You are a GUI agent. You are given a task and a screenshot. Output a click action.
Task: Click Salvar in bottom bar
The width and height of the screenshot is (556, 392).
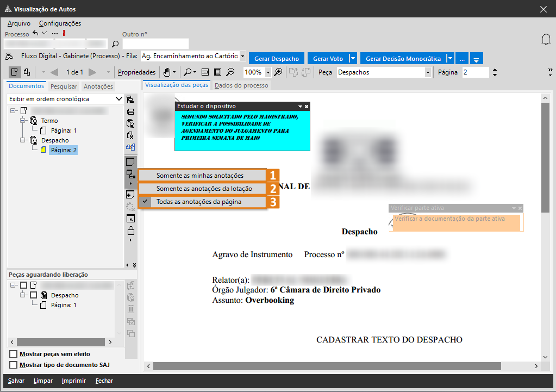[16, 381]
